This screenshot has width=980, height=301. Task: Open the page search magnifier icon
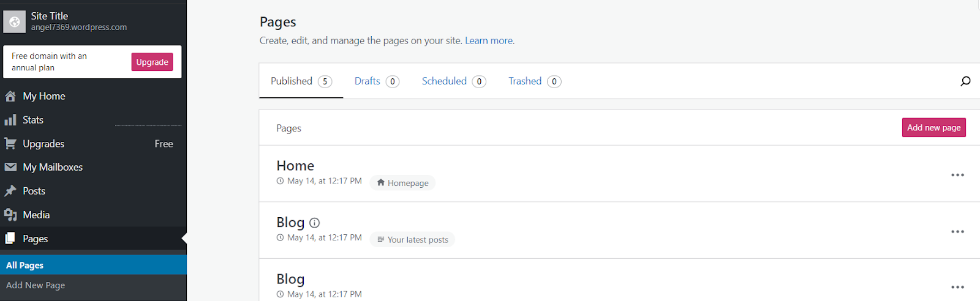pyautogui.click(x=965, y=81)
